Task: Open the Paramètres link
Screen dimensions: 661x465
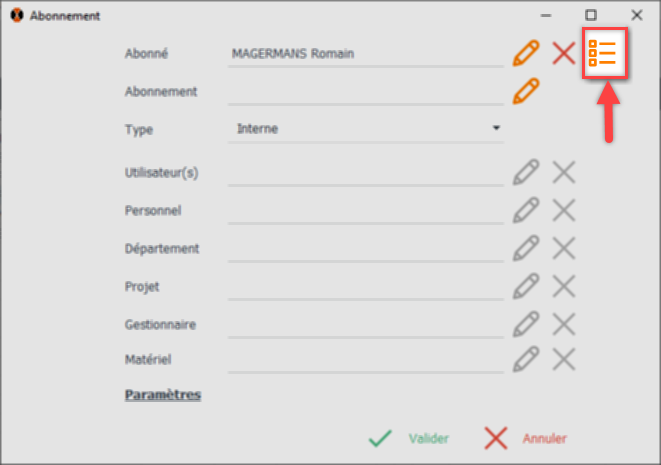Action: pyautogui.click(x=163, y=395)
